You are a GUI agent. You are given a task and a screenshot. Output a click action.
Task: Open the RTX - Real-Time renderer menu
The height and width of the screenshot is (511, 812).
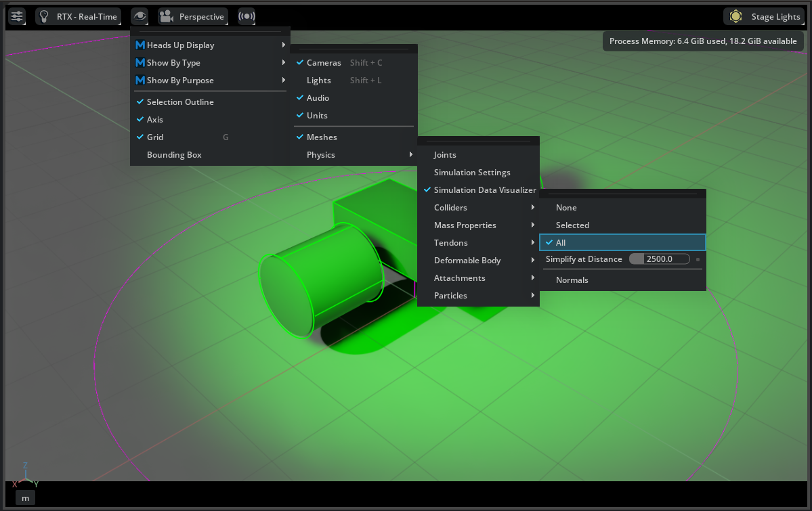78,16
